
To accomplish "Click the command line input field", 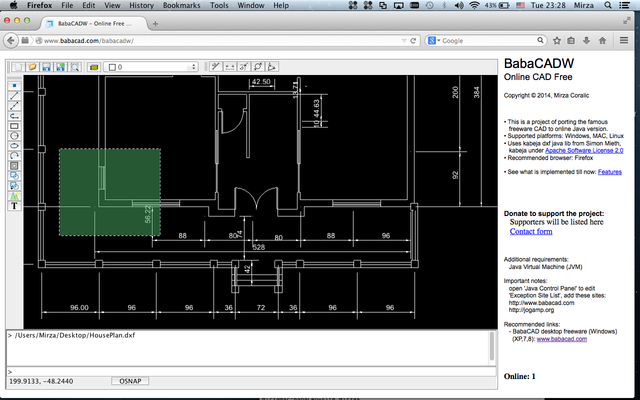I will [x=251, y=371].
